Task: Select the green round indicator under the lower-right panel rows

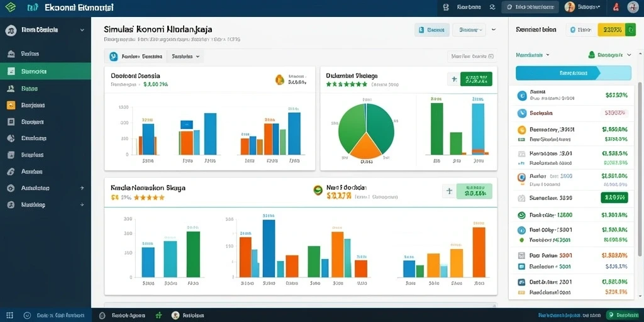Action: (521, 240)
